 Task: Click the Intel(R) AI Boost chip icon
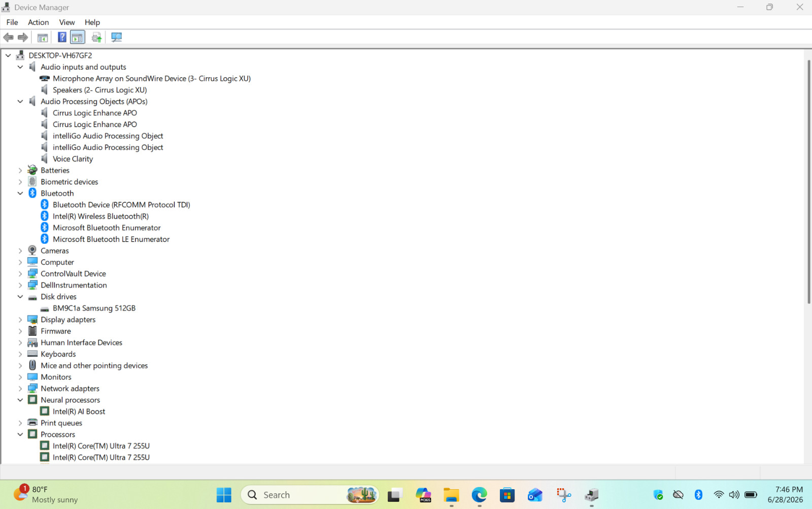(45, 411)
